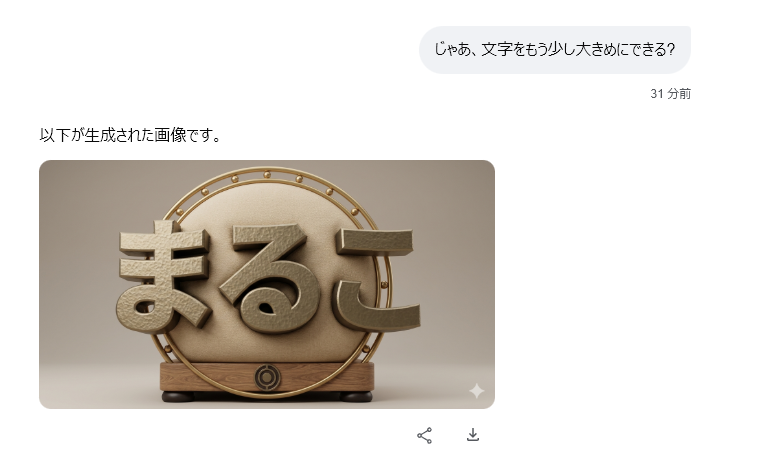This screenshot has width=759, height=475.
Task: Click the sparkle watermark on the image
Action: coord(477,390)
